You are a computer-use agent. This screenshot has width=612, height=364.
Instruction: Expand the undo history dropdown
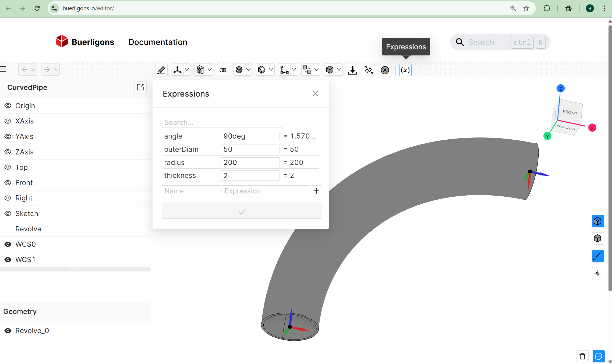click(33, 70)
